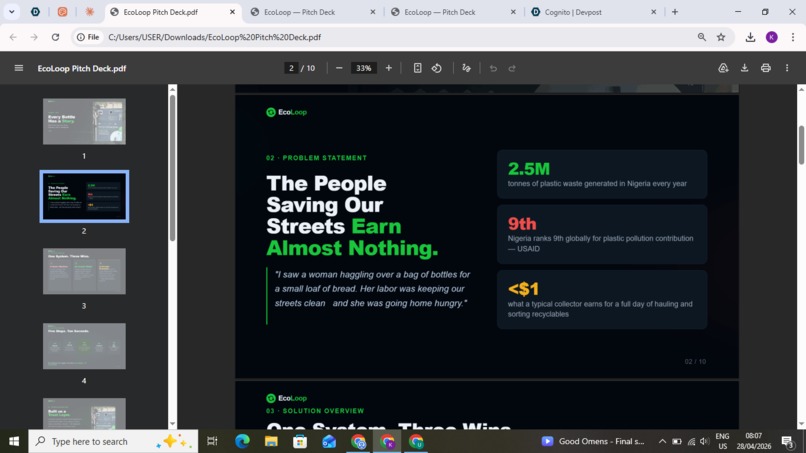Switch to the Claude pinned tab
The height and width of the screenshot is (453, 806).
(x=89, y=12)
